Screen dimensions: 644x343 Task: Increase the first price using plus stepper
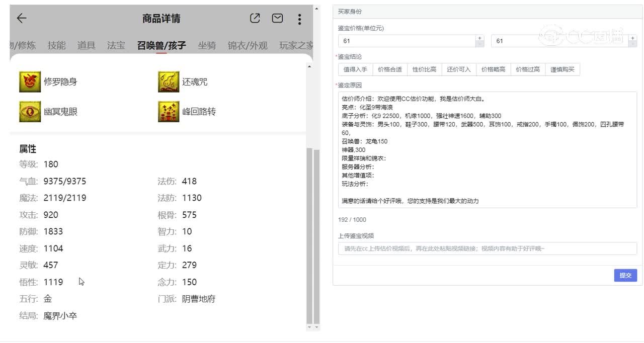pyautogui.click(x=479, y=37)
